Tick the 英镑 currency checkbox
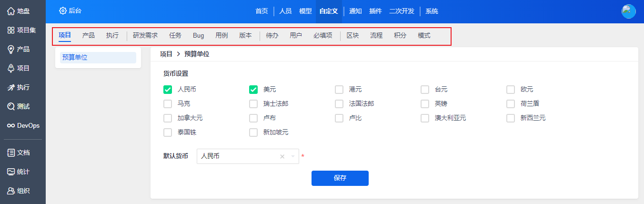Viewport: 644px width, 204px height. tap(425, 104)
